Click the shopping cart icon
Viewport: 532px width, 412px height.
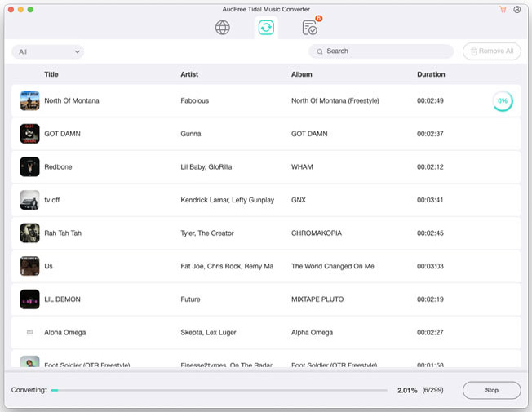tap(503, 9)
